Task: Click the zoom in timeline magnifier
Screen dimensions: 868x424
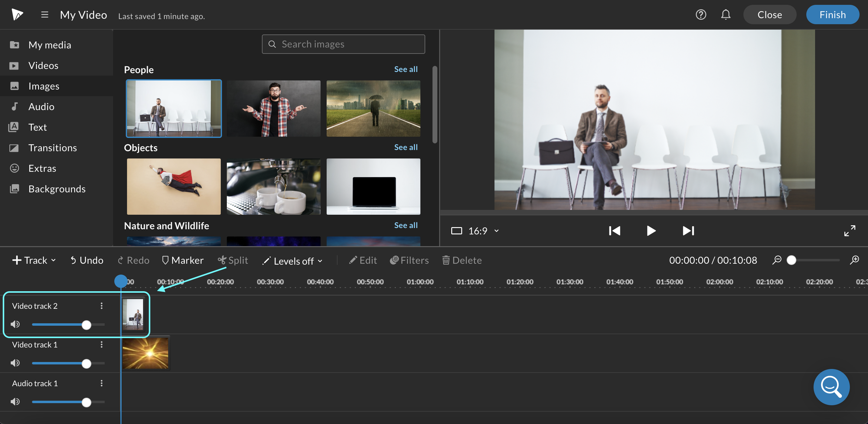Action: 854,260
